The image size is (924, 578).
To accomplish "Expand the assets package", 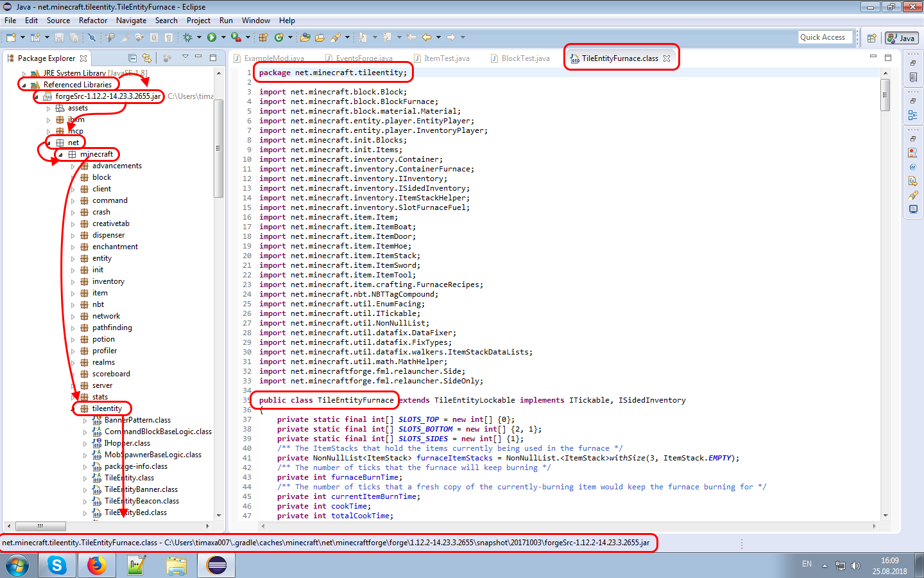I will (48, 108).
